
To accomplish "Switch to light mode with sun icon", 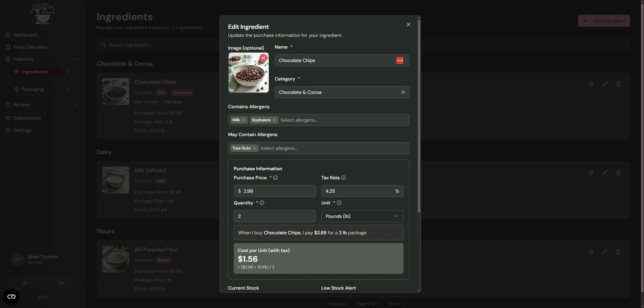I will [25, 283].
